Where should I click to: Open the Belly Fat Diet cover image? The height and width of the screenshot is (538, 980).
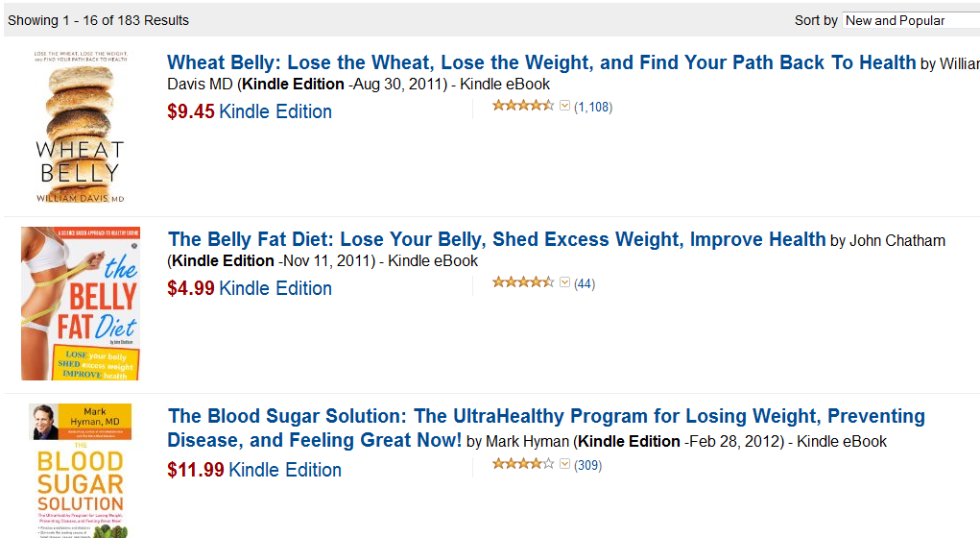coord(80,304)
